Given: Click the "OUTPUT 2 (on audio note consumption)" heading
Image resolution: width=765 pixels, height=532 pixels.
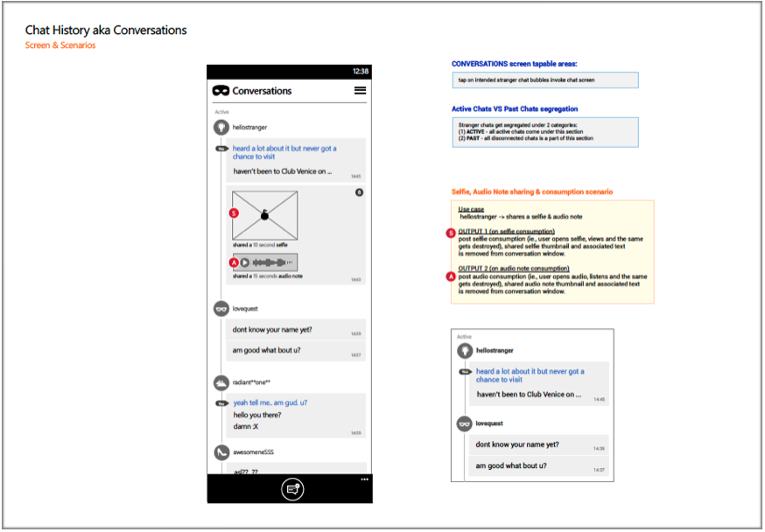Looking at the screenshot, I should 513,269.
